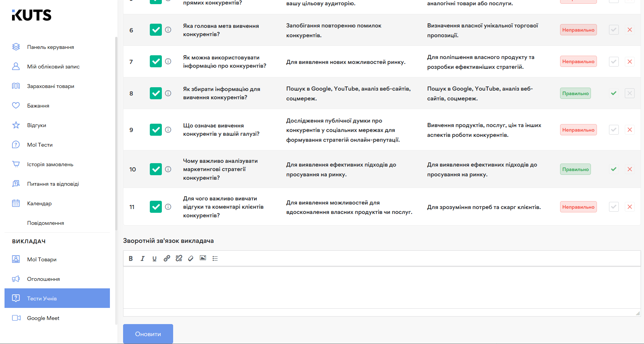Apply italic formatting in the editor
This screenshot has width=644, height=344.
tap(143, 258)
